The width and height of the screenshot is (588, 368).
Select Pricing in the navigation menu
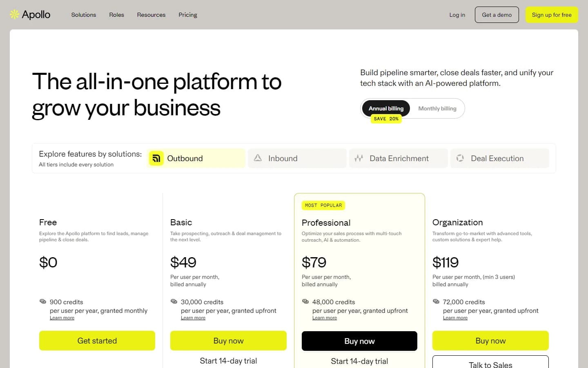187,15
